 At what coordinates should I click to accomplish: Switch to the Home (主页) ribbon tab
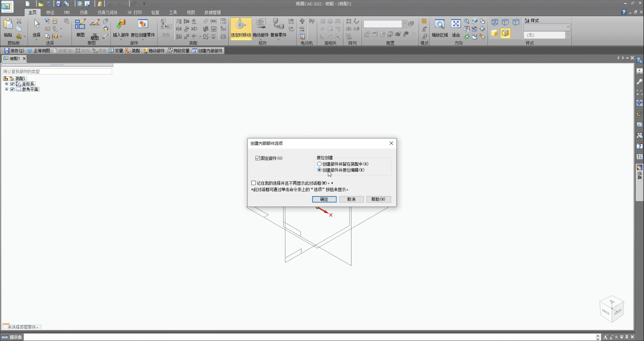point(32,12)
